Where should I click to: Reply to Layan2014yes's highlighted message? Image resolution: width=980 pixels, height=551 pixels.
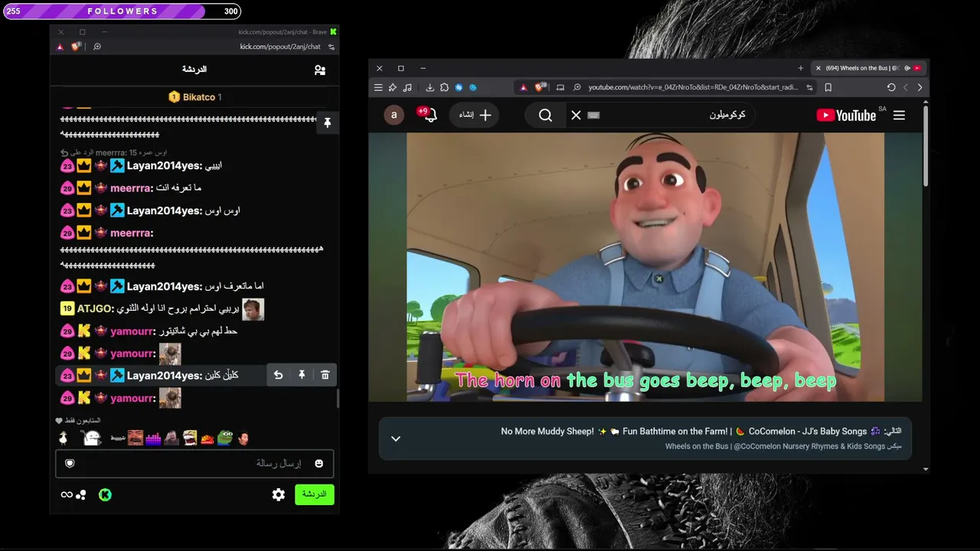click(x=278, y=375)
